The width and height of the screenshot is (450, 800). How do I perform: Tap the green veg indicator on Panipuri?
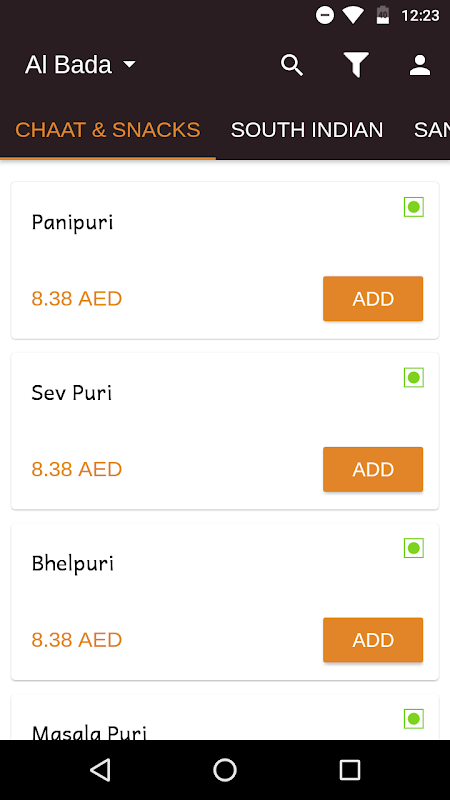click(x=414, y=207)
